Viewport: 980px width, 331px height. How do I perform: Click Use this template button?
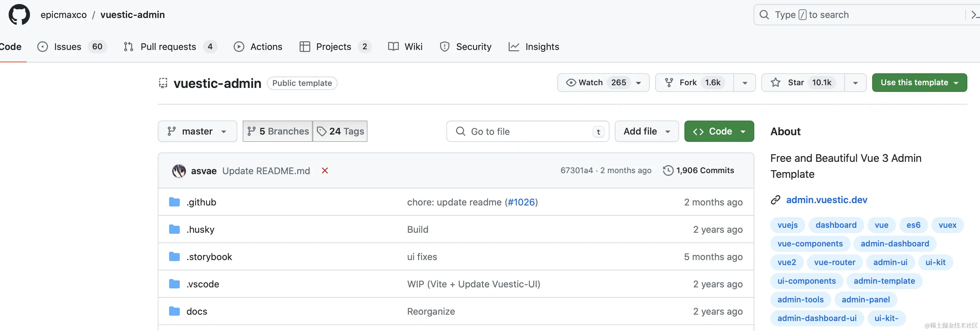tap(919, 83)
